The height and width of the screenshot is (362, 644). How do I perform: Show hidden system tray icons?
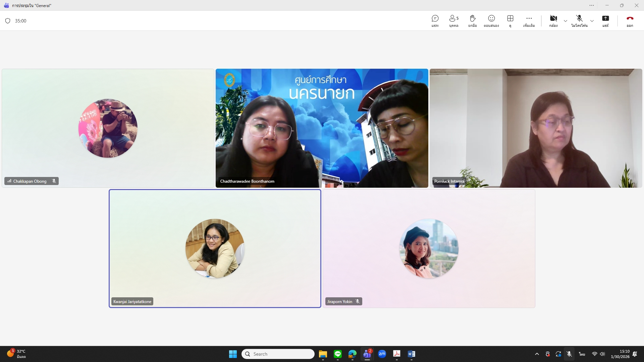coord(537,354)
